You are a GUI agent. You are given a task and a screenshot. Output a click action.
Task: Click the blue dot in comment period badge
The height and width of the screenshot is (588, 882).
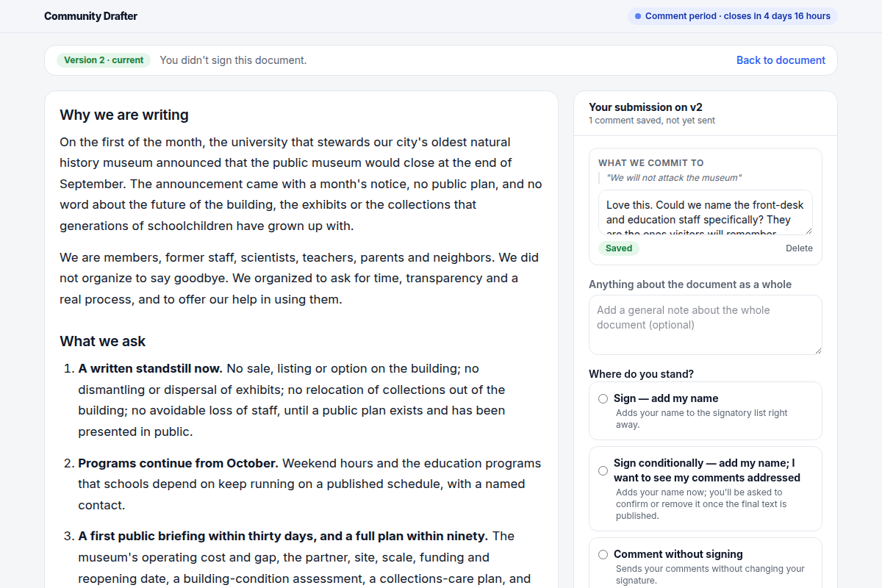click(x=638, y=16)
